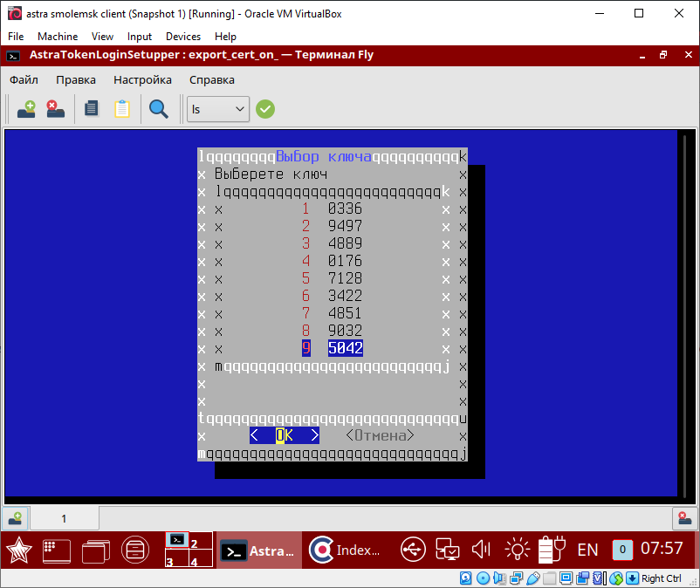This screenshot has height=588, width=700.
Task: Open VirtualBox Machine menu
Action: 58,37
